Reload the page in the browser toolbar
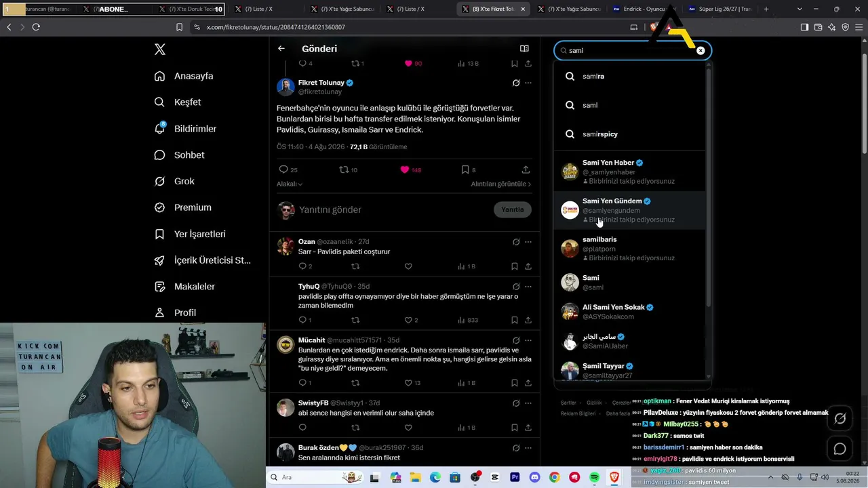 click(x=36, y=27)
